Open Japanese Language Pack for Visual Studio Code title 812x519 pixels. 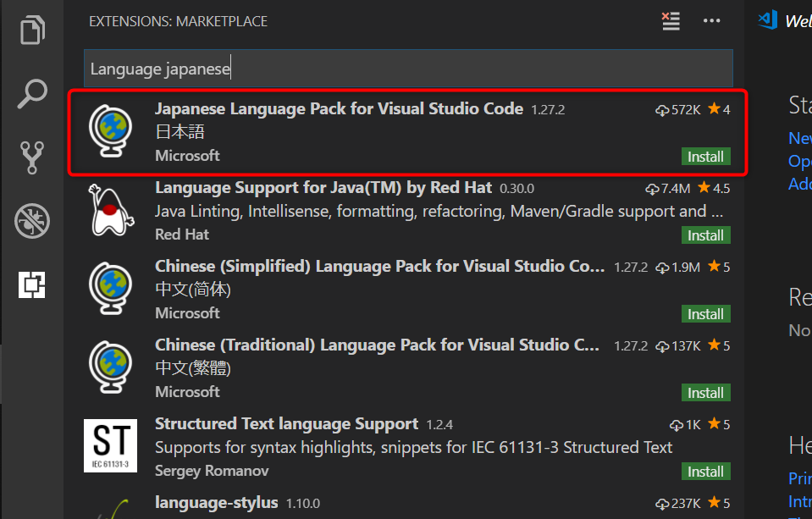click(x=339, y=108)
